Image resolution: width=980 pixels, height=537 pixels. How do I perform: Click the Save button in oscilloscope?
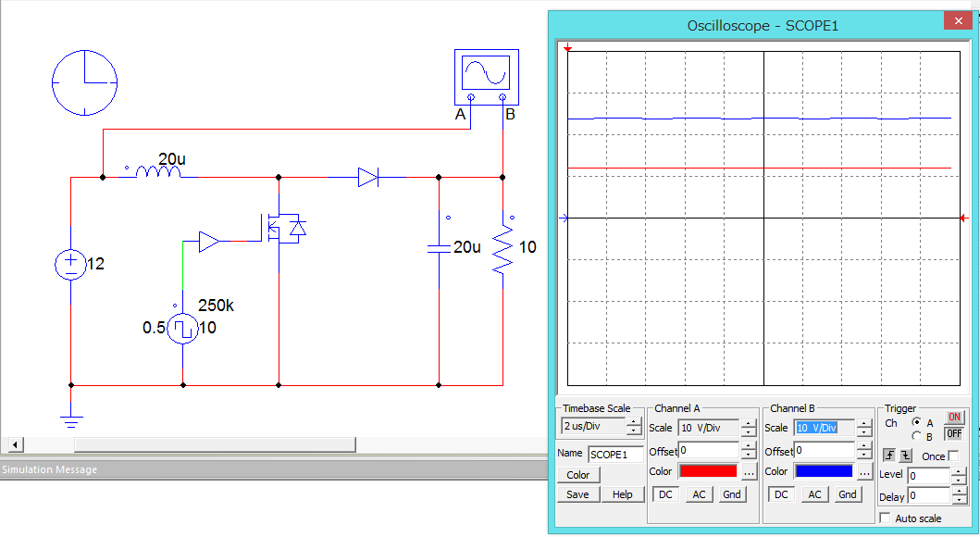point(577,494)
